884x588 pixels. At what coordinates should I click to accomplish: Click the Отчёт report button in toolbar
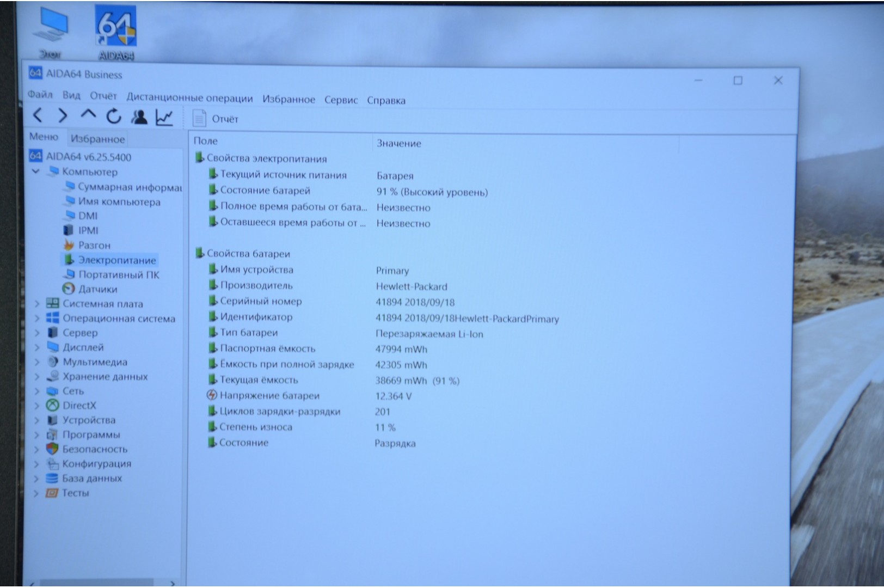click(216, 119)
